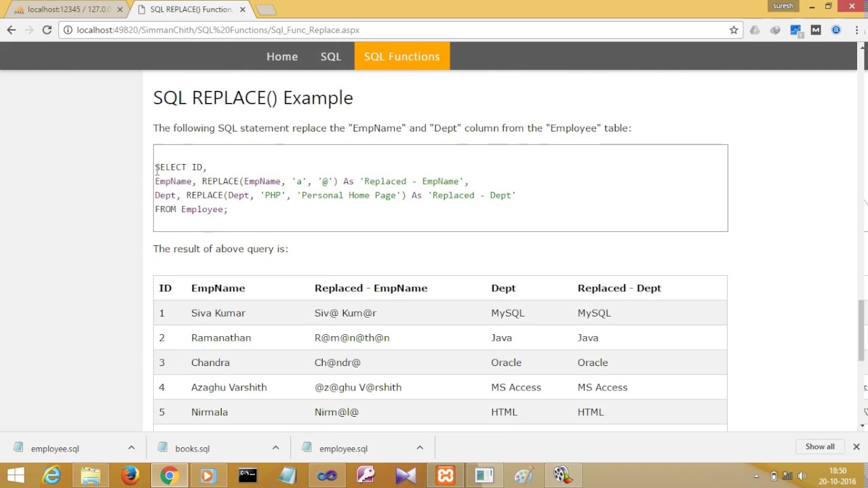Click the 'MS Access' Dept cell
Viewport: 868px width, 488px height.
[516, 388]
